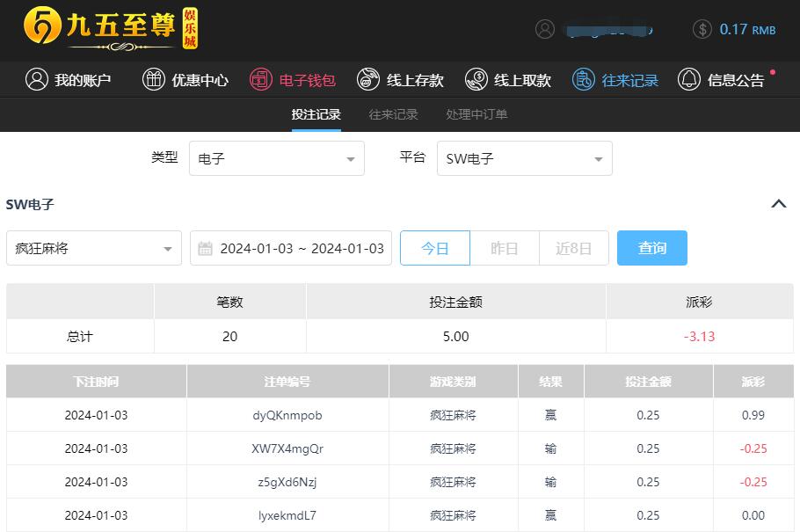Open 线上存款 menu
This screenshot has height=532, width=800.
point(401,80)
